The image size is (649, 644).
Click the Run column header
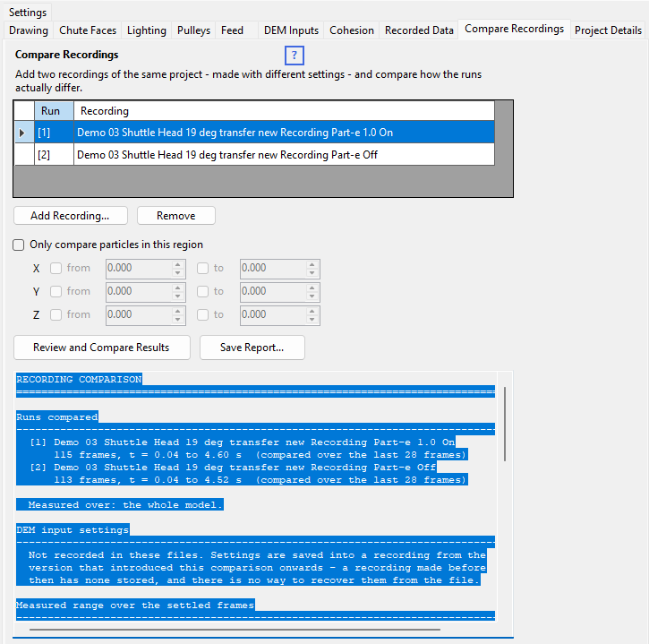(x=54, y=111)
